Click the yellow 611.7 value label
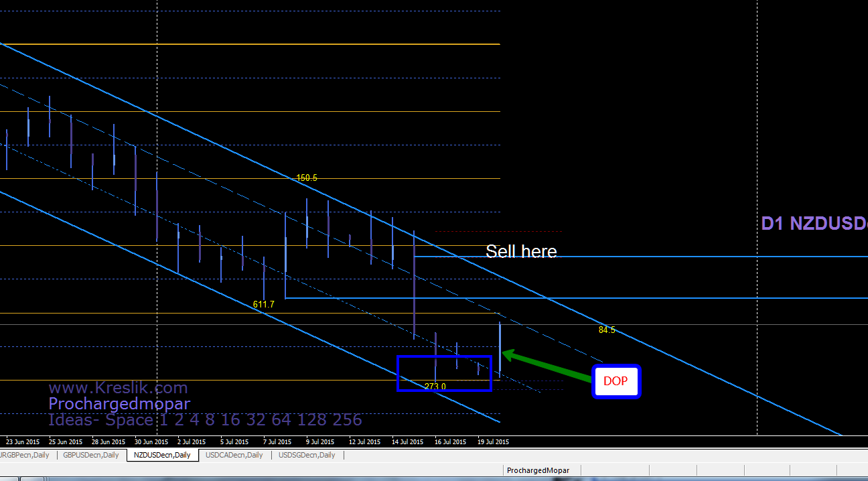The width and height of the screenshot is (868, 481). click(x=263, y=304)
